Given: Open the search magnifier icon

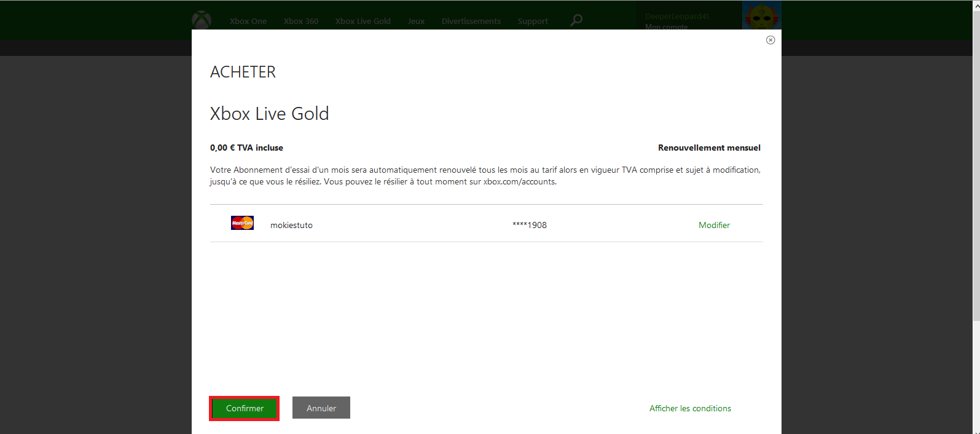Looking at the screenshot, I should click(x=576, y=20).
